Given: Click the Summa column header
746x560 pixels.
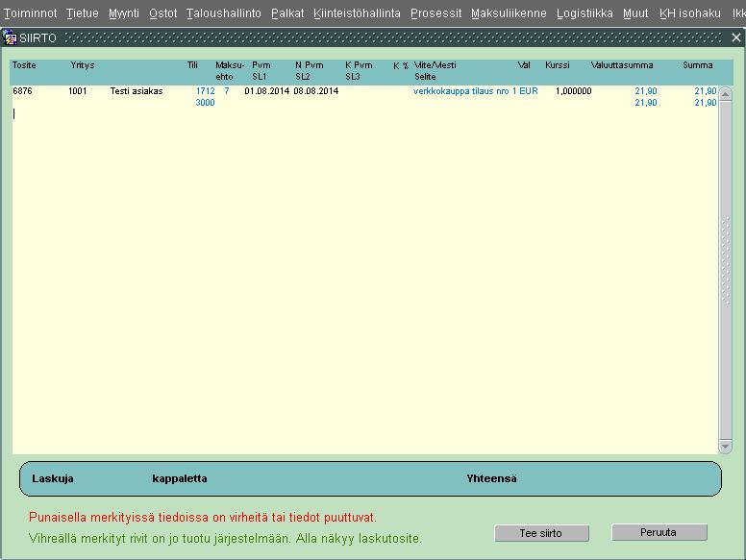Looking at the screenshot, I should [698, 65].
